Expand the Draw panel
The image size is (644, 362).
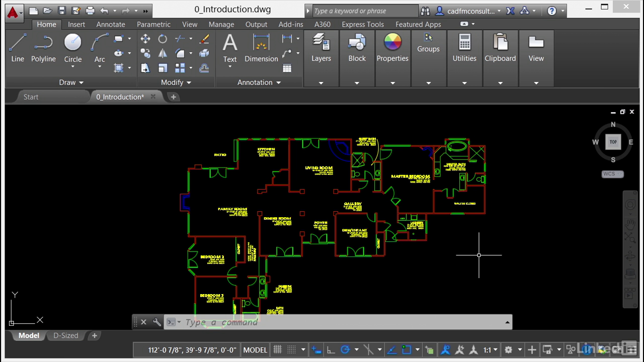click(x=71, y=82)
